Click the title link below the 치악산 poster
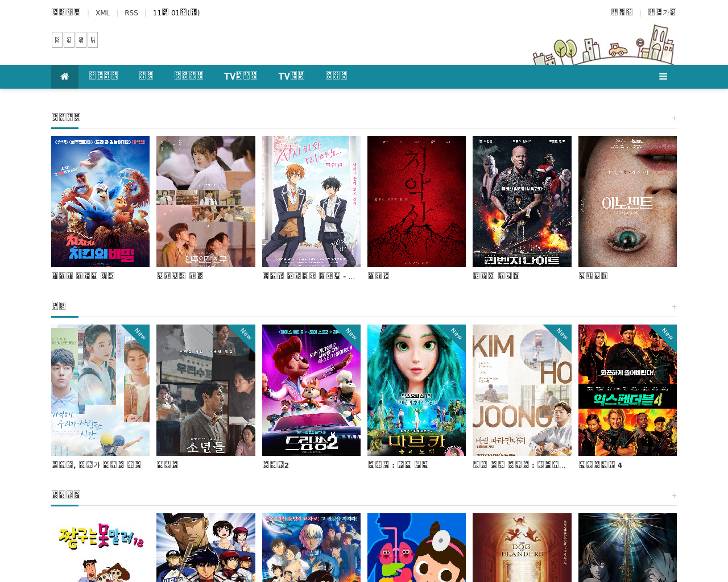 point(378,276)
